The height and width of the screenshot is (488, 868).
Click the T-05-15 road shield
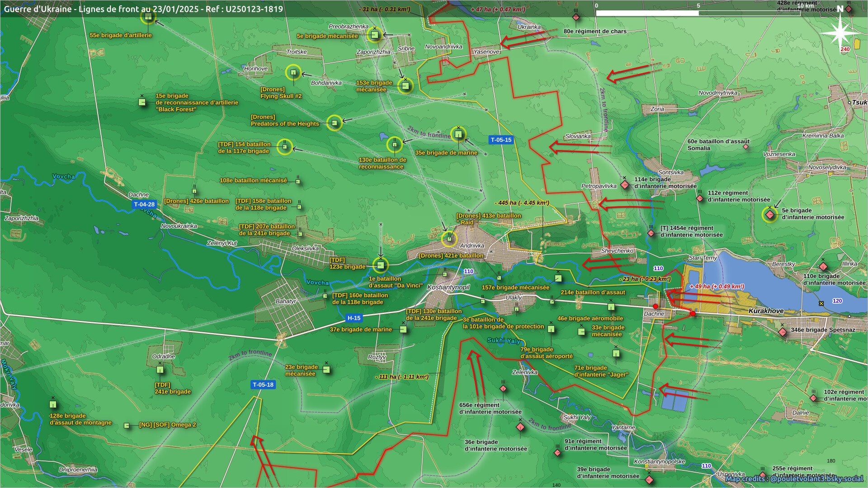[x=501, y=140]
